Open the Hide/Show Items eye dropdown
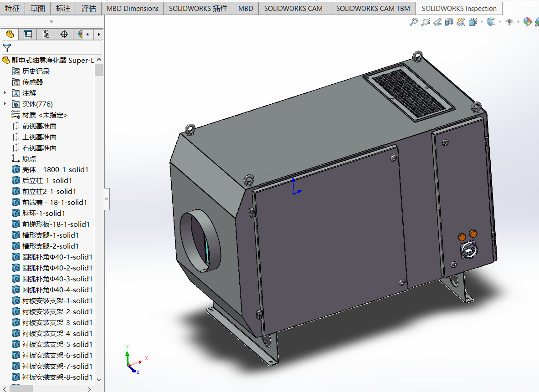 coord(518,22)
